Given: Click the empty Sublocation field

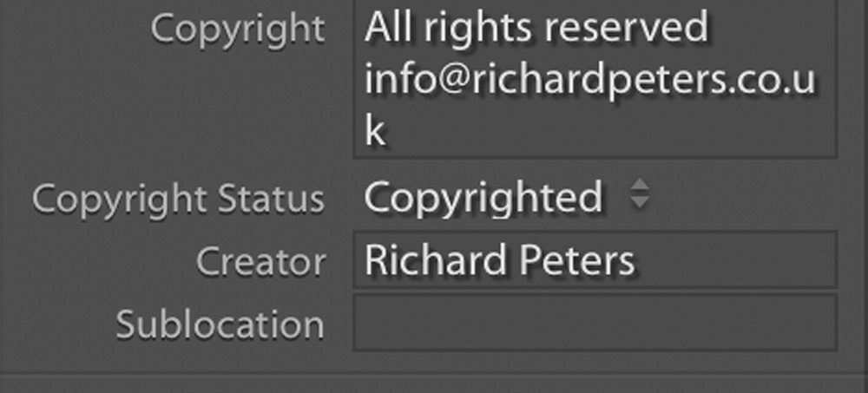Looking at the screenshot, I should 595,323.
